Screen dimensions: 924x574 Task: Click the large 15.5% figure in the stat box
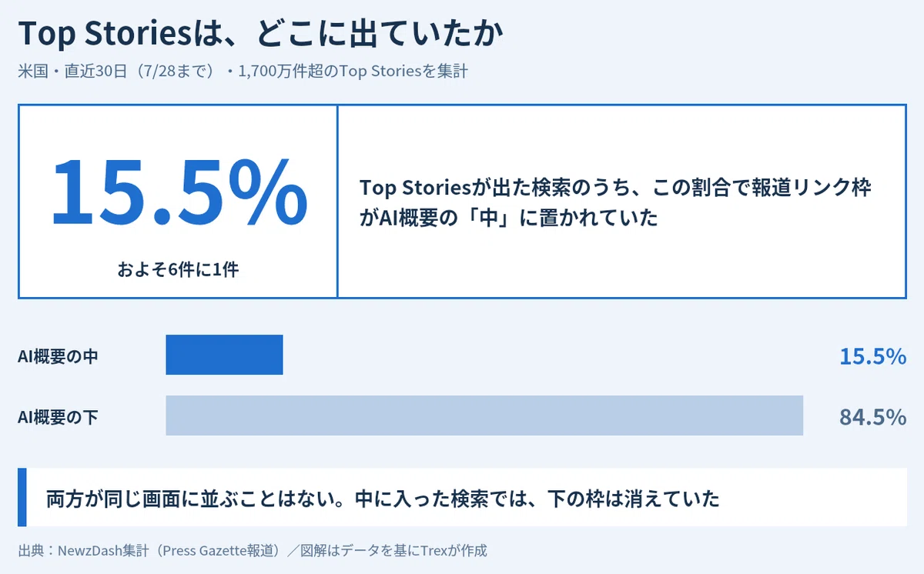179,191
